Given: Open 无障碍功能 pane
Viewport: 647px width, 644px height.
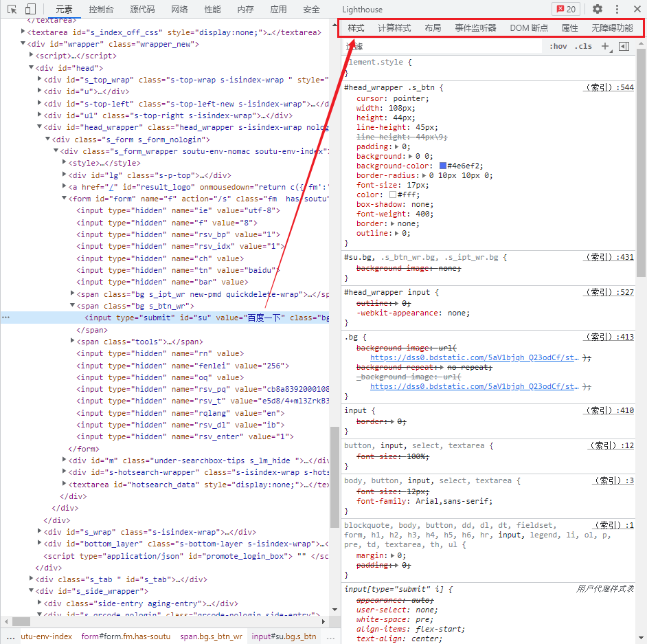Looking at the screenshot, I should coord(612,27).
